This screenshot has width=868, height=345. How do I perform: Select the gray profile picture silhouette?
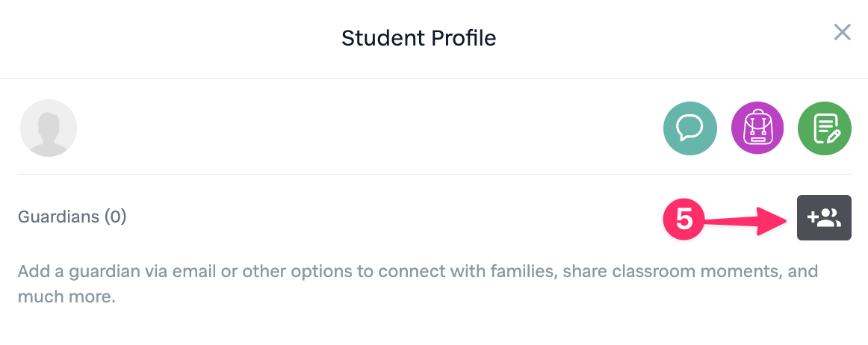point(49,128)
